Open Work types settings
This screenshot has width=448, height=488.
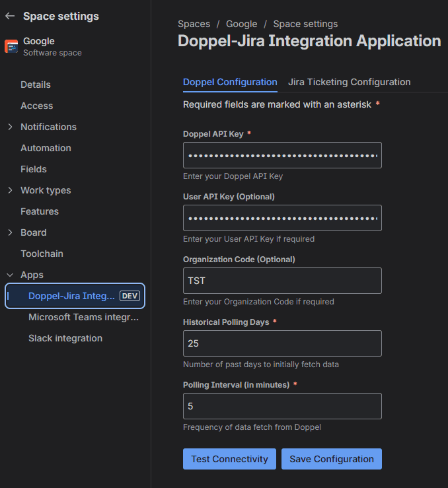tap(46, 190)
